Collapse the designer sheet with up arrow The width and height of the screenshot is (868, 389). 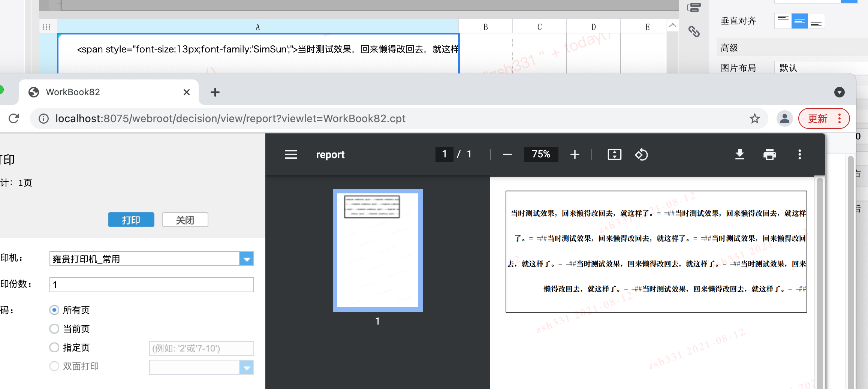[x=673, y=25]
